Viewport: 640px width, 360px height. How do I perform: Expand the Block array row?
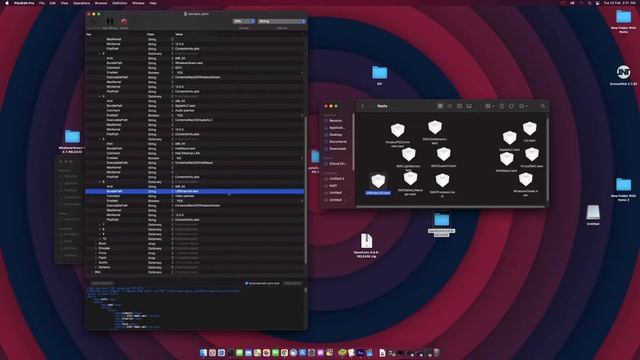click(x=96, y=243)
